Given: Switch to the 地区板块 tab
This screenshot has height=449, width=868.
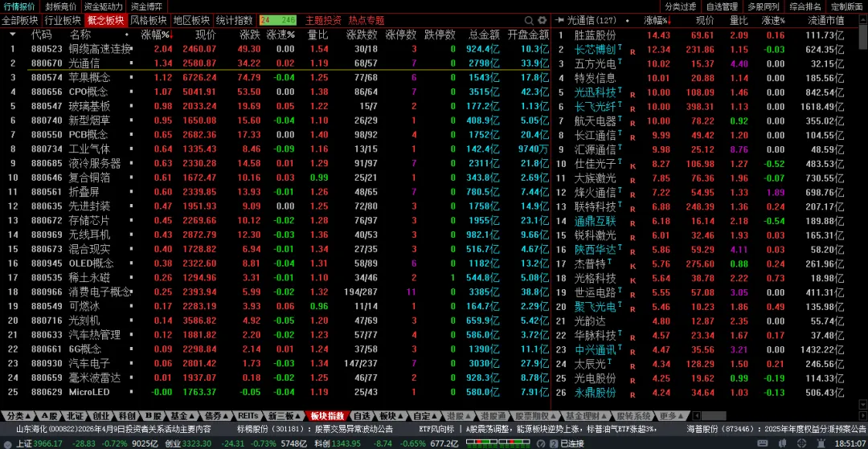Looking at the screenshot, I should coord(190,20).
